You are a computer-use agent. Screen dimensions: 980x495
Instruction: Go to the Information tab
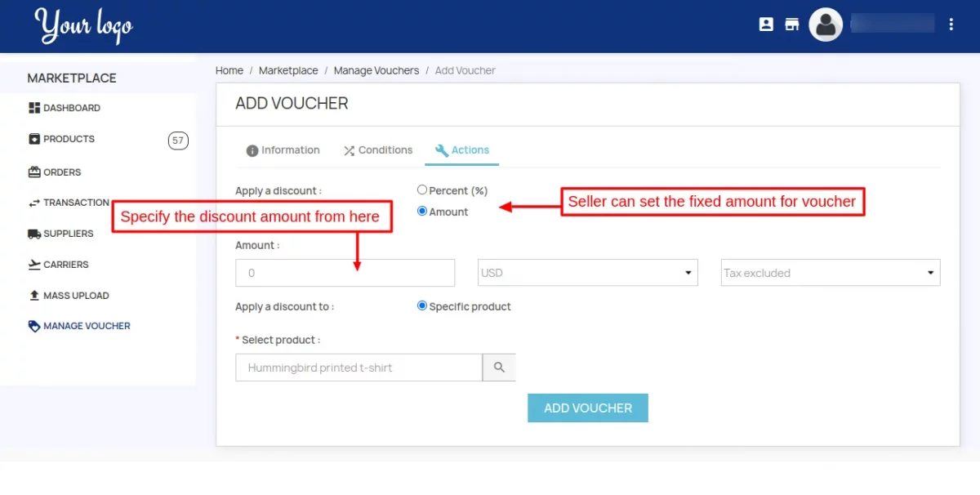pos(283,149)
